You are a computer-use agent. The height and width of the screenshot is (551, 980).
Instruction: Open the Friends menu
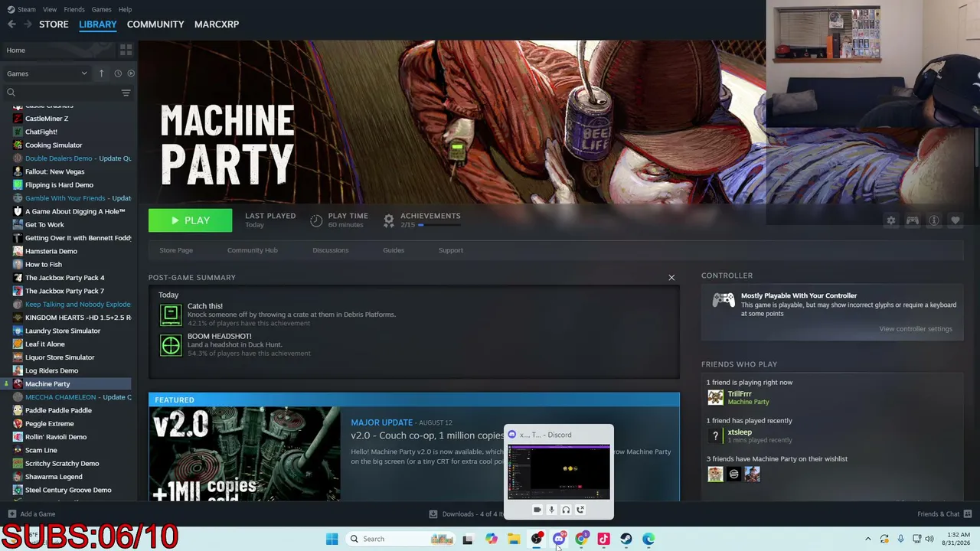pyautogui.click(x=74, y=9)
